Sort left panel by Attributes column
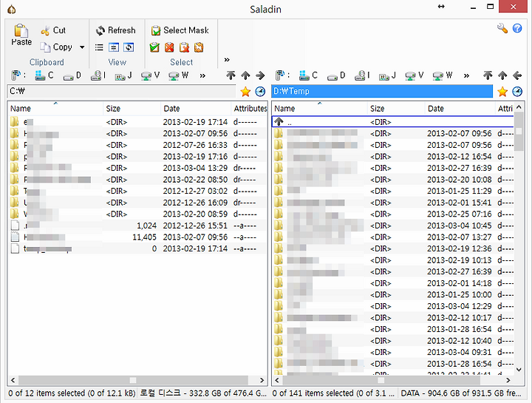Image resolution: width=532 pixels, height=403 pixels. tap(250, 109)
